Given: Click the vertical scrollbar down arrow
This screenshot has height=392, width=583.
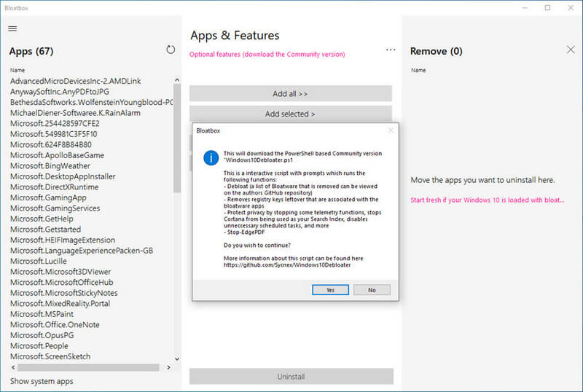Looking at the screenshot, I should [177, 358].
